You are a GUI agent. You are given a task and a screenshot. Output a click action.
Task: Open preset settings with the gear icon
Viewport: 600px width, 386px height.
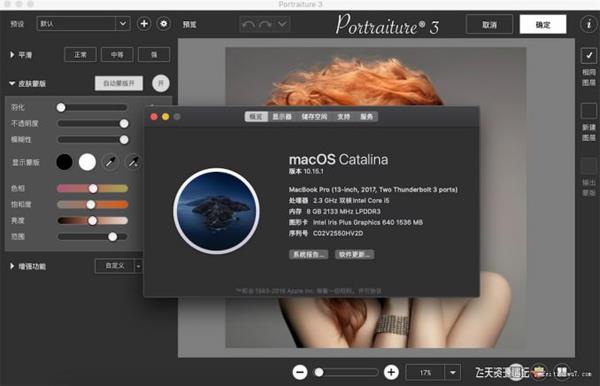[x=164, y=24]
